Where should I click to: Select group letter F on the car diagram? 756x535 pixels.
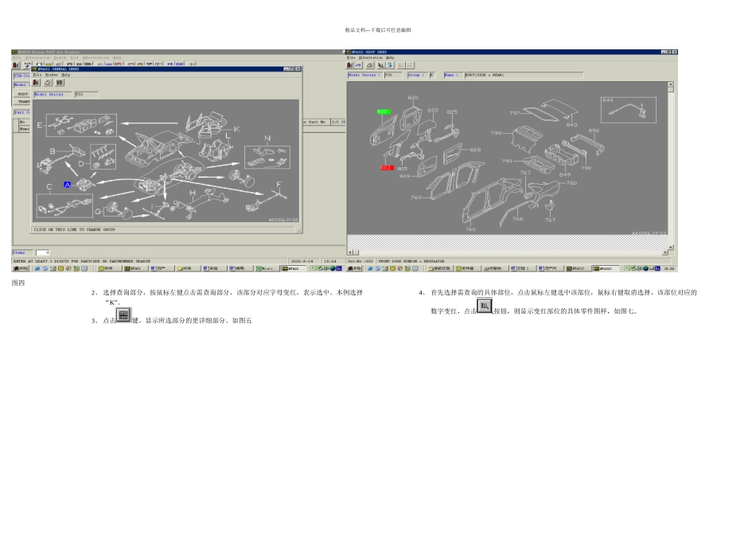[279, 185]
